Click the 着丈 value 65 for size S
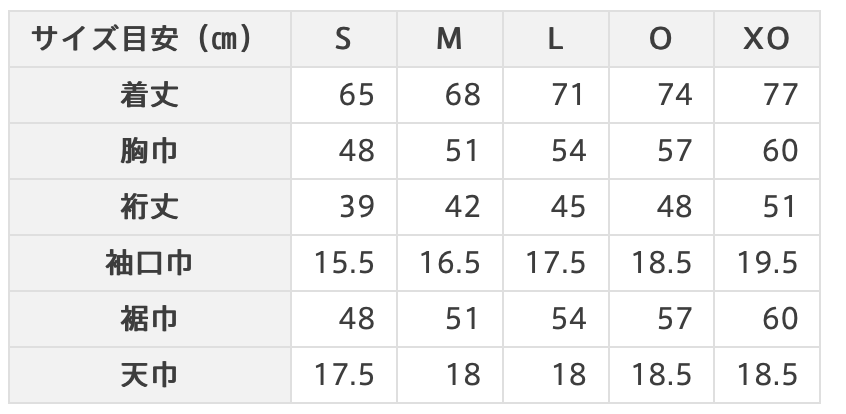846x414 pixels. click(x=356, y=95)
